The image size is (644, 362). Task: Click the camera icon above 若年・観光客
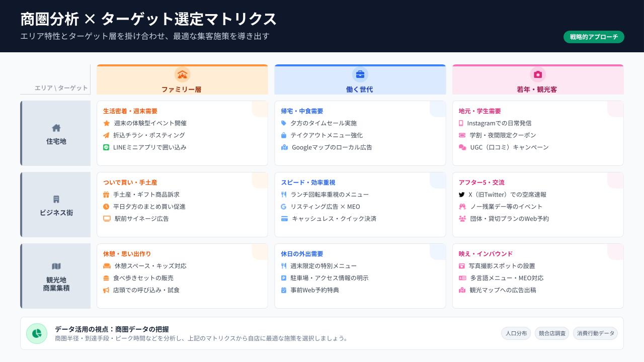[538, 75]
